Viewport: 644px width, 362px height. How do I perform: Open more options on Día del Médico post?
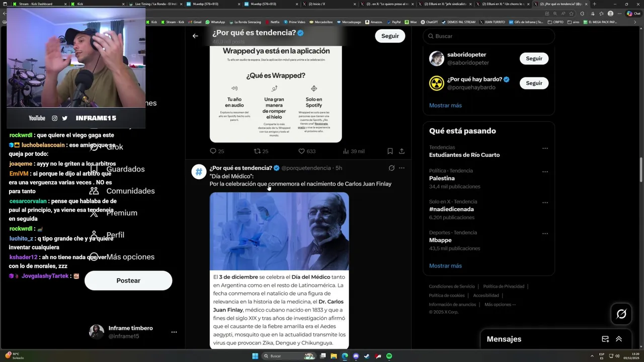click(401, 168)
